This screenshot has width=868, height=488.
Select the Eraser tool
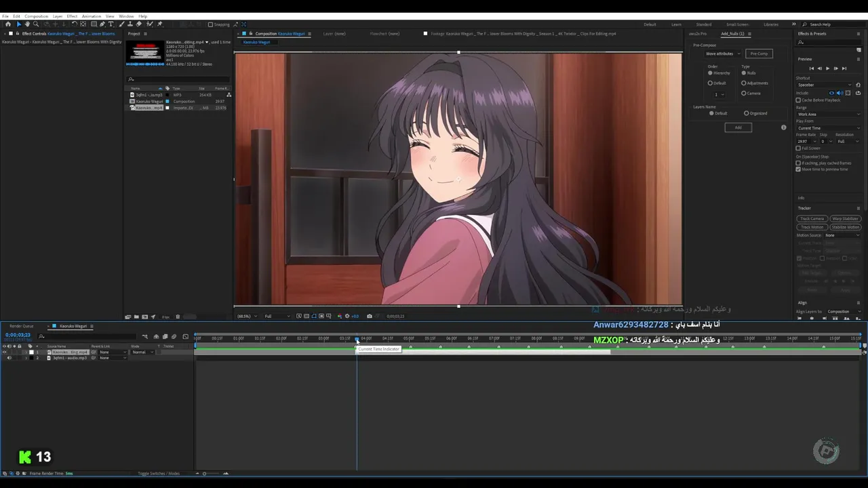click(138, 24)
